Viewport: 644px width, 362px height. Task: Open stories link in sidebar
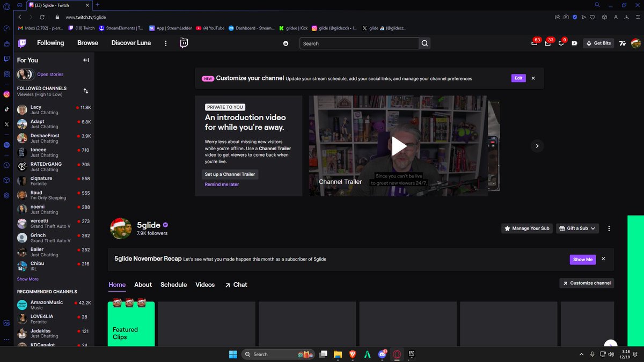50,75
